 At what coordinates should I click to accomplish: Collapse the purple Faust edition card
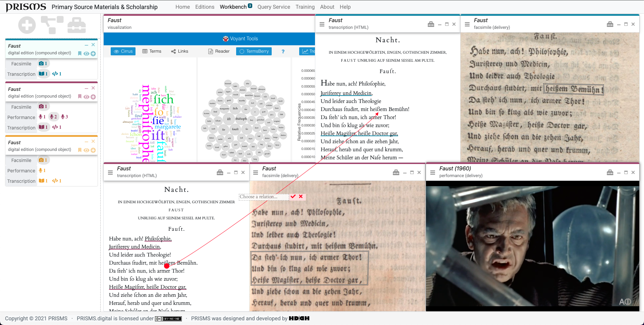pos(86,88)
